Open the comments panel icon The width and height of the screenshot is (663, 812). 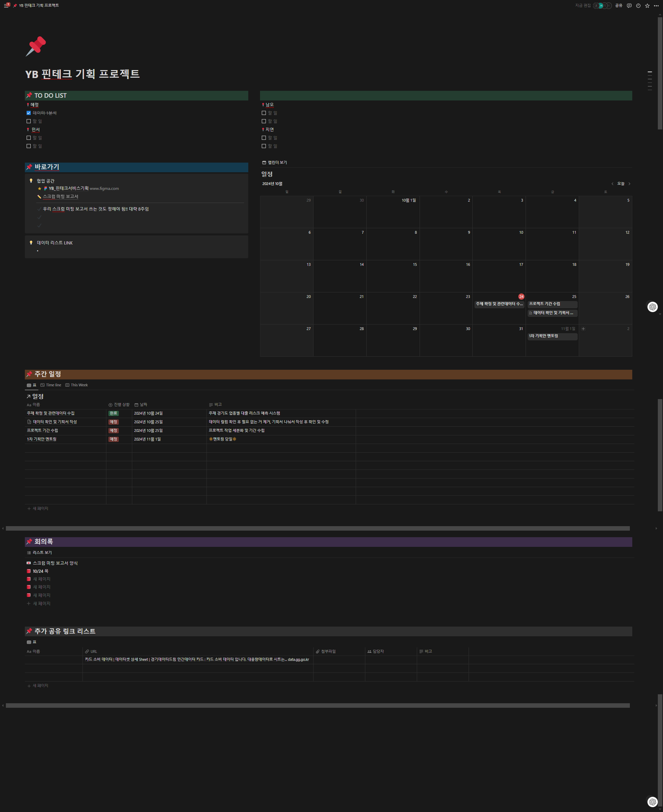[x=629, y=6]
